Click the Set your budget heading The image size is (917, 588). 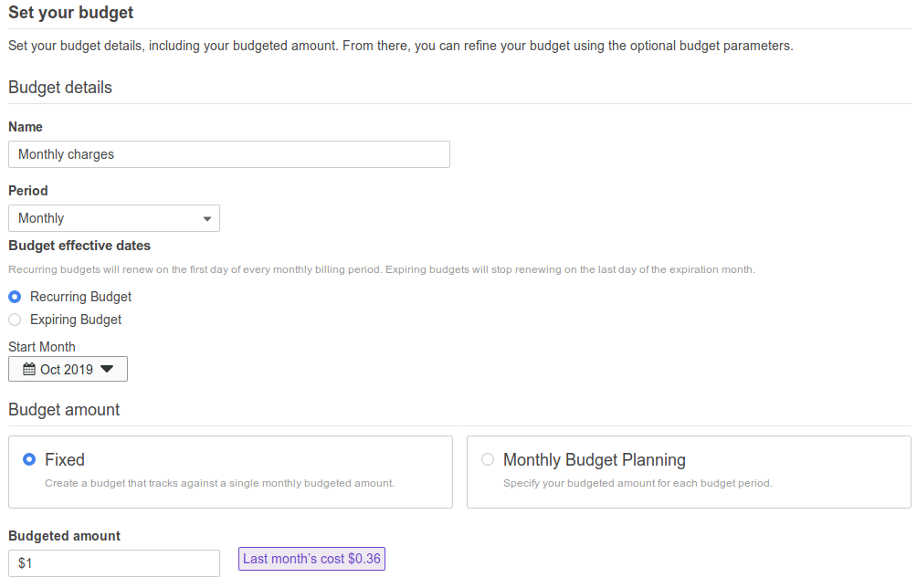point(70,12)
